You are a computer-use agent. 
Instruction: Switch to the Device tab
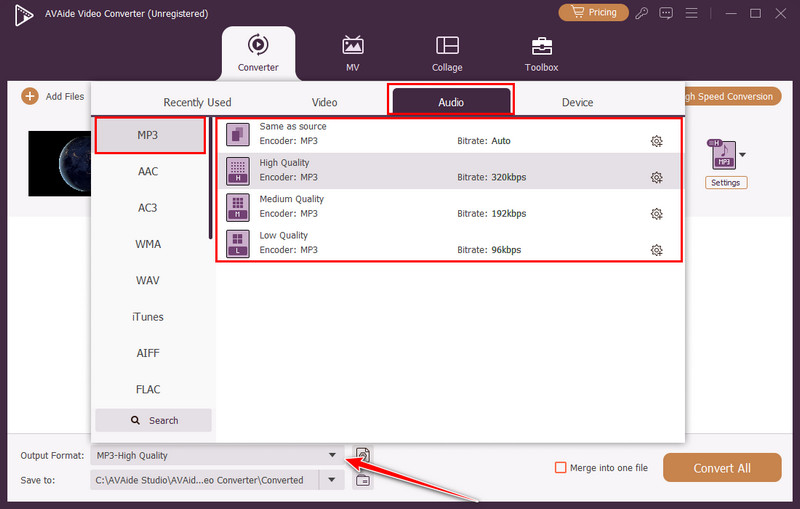577,102
